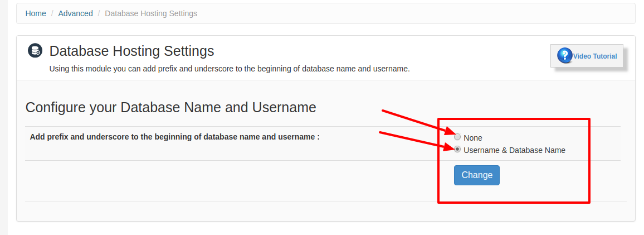The height and width of the screenshot is (235, 644).
Task: Click the "Configure your Database Name and Username" heading
Action: 171,107
